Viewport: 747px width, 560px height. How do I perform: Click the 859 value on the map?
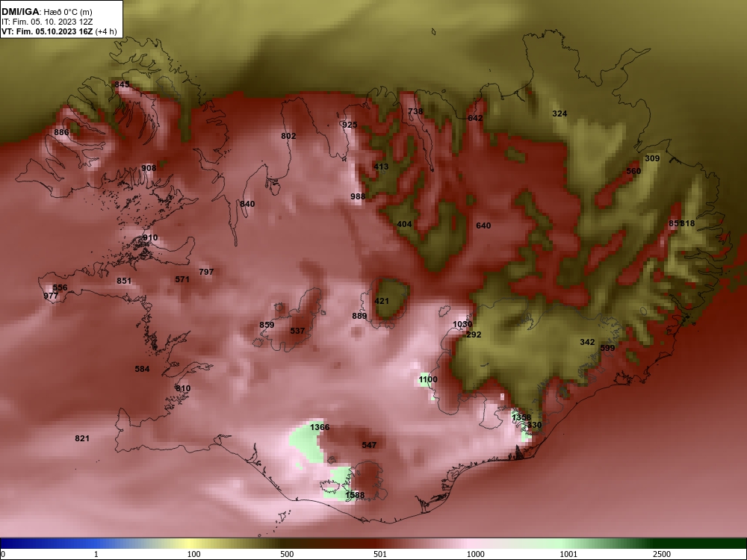tap(267, 325)
